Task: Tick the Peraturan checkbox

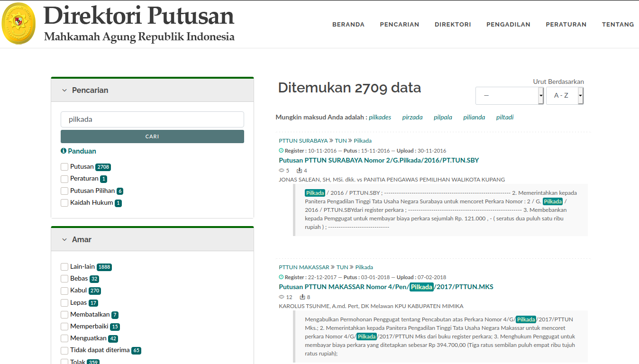Action: 64,179
